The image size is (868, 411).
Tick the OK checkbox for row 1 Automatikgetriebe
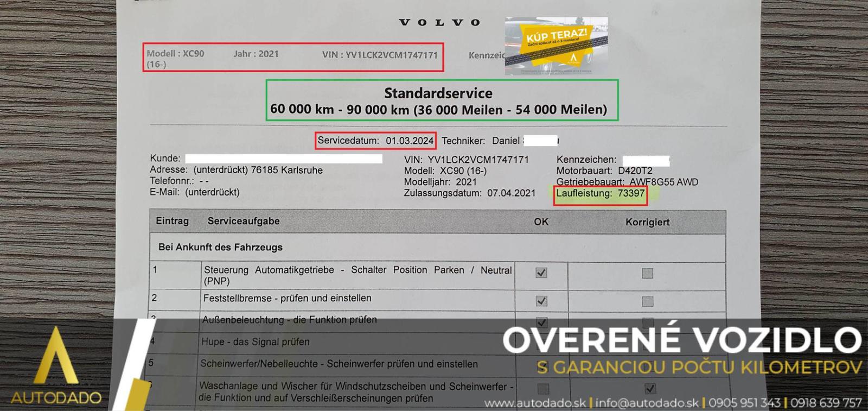[541, 273]
